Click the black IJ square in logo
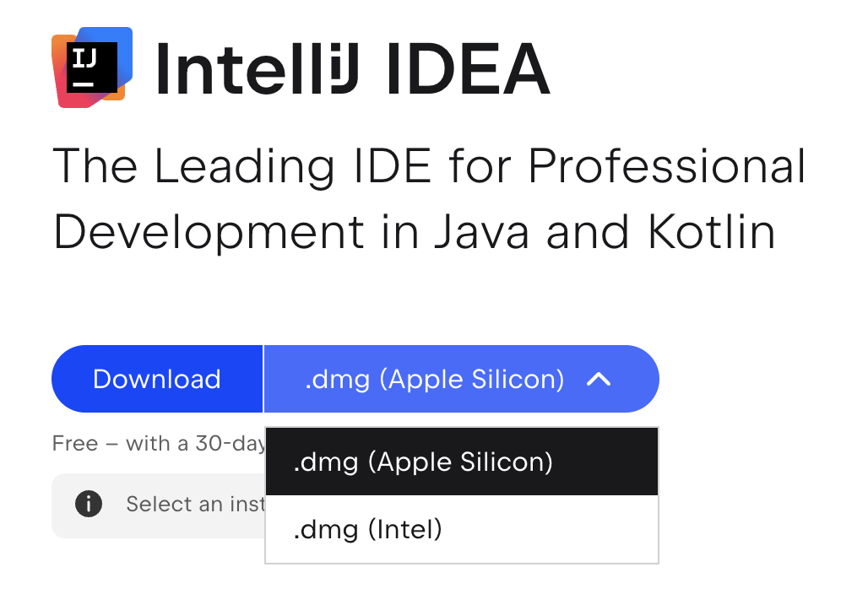This screenshot has height=594, width=868. tap(92, 67)
